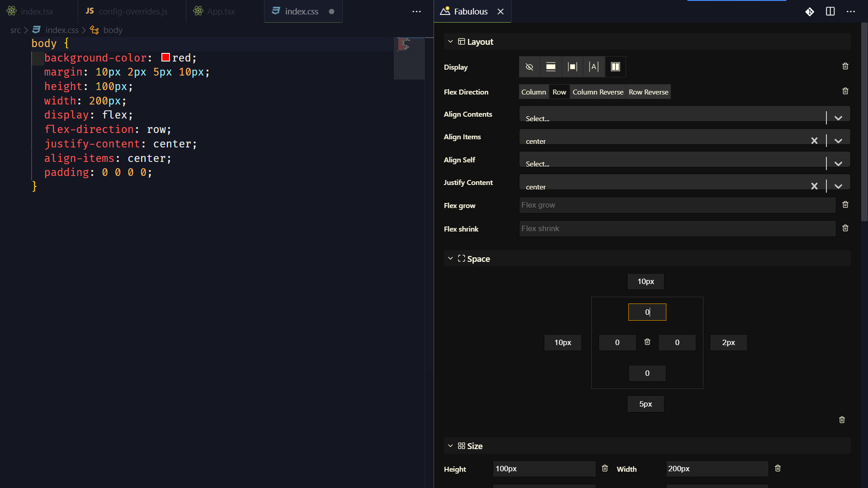Focus the top padding input
The height and width of the screenshot is (488, 868).
pos(647,312)
